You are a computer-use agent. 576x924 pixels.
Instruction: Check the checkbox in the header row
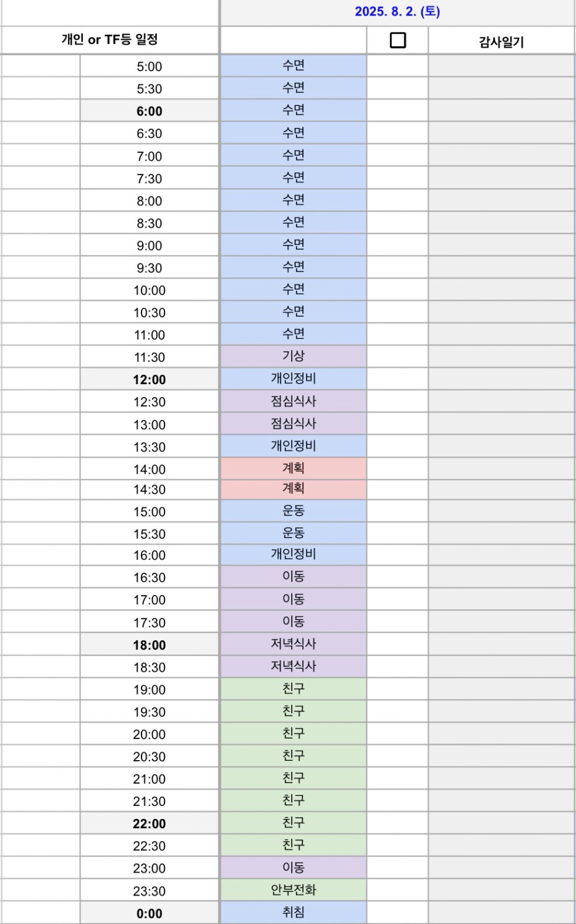398,40
